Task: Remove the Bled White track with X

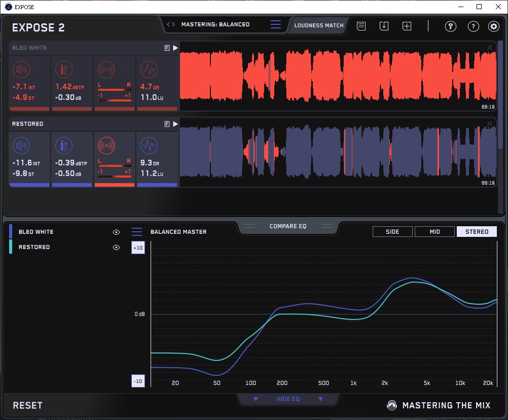Action: pos(490,48)
